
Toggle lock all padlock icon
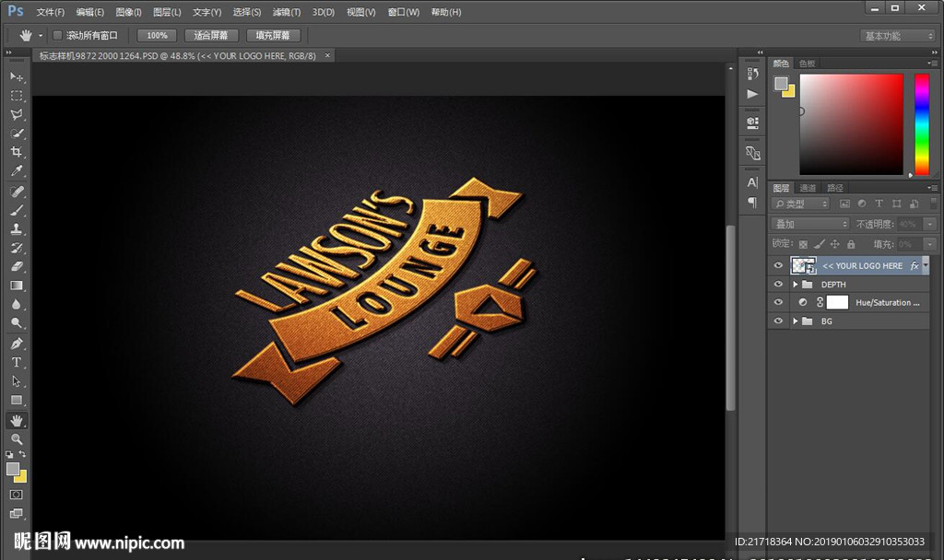(x=851, y=244)
